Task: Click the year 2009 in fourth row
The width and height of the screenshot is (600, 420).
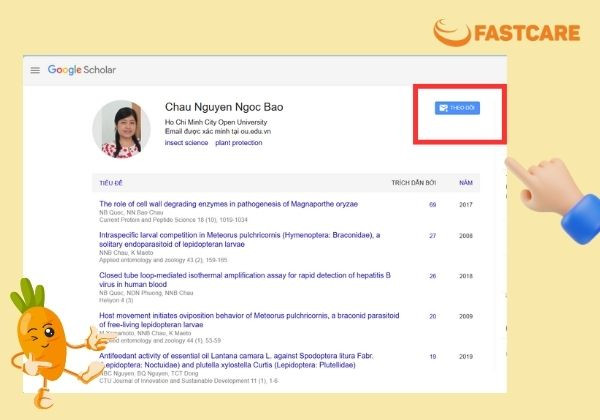Action: (x=466, y=316)
